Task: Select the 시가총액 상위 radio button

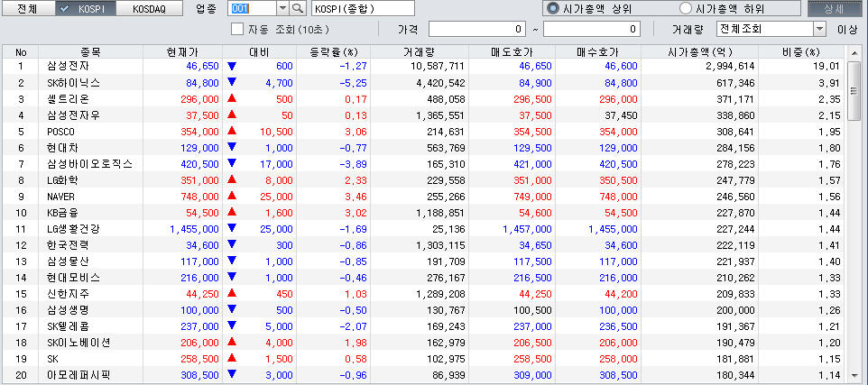Action: [x=552, y=8]
